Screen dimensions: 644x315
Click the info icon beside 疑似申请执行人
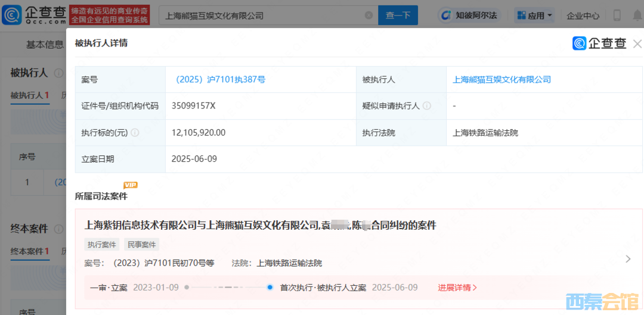(427, 106)
